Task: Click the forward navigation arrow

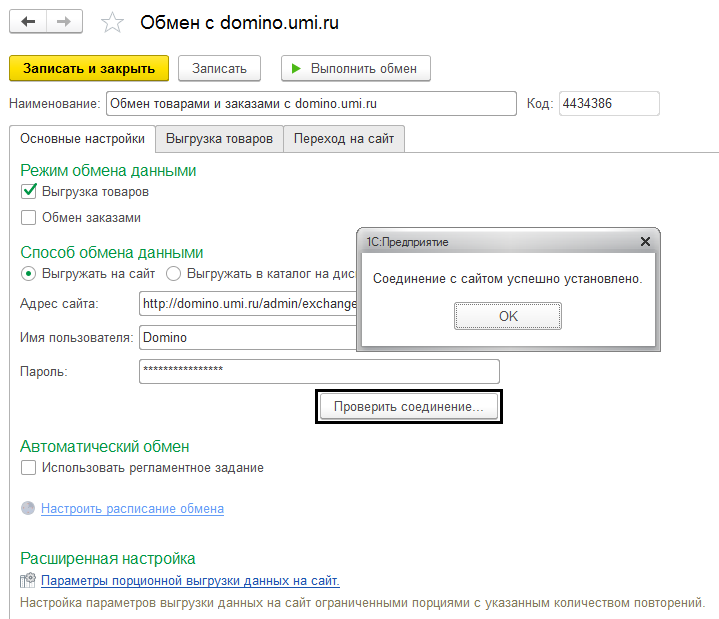Action: (x=64, y=22)
